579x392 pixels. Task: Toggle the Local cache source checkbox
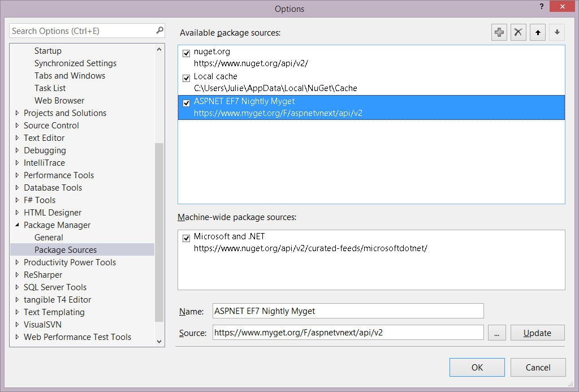click(187, 78)
